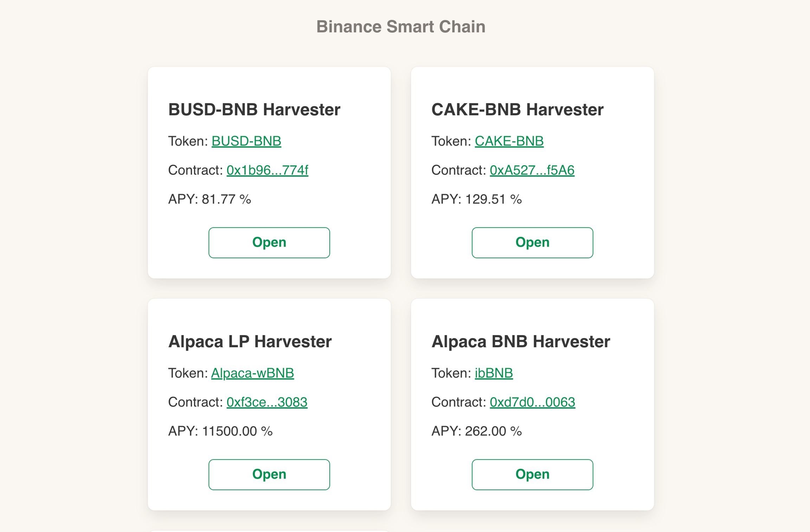This screenshot has width=810, height=532.
Task: View contract 0xA527...f5A6
Action: [532, 170]
